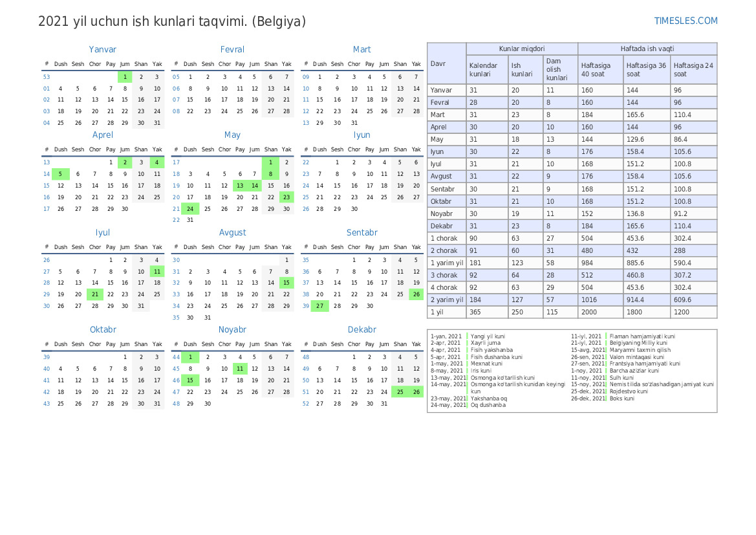
Task: Select highlighted 25 in the Dekabr calendar
Action: point(400,391)
